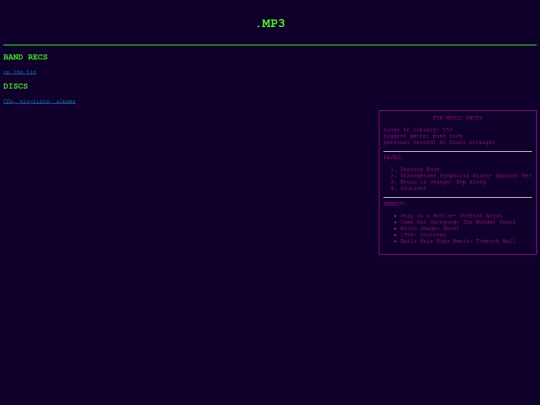
Task: Select "Came Out Swinging- The Wonder Years"
Action: [458, 222]
